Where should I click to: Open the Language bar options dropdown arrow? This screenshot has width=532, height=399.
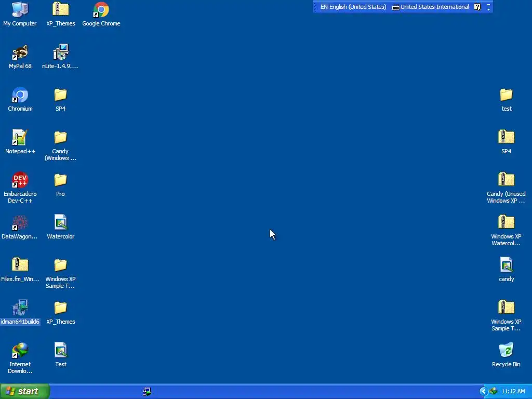pyautogui.click(x=488, y=9)
